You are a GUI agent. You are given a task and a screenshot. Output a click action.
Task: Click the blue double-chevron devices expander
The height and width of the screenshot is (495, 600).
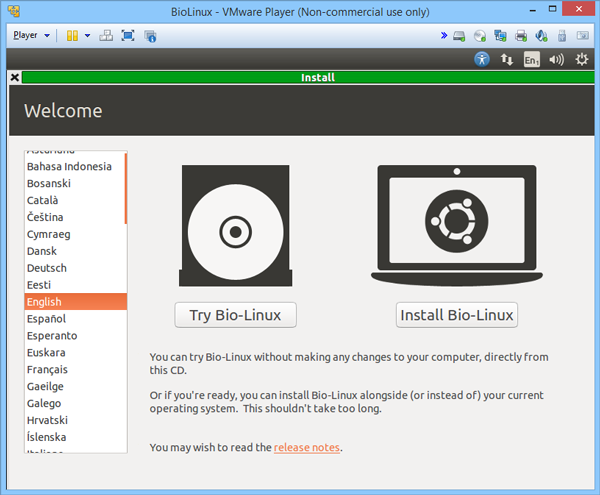pyautogui.click(x=443, y=36)
